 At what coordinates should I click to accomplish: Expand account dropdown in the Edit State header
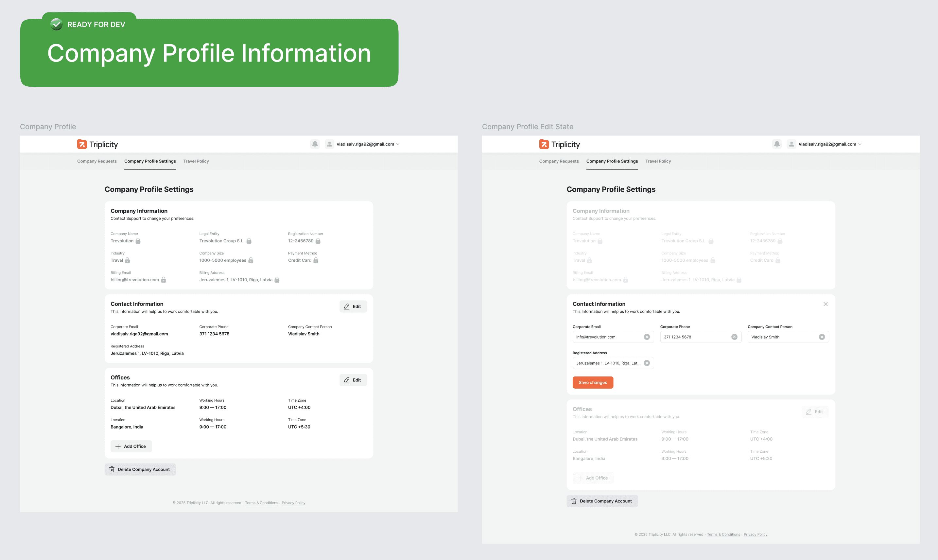pyautogui.click(x=860, y=144)
